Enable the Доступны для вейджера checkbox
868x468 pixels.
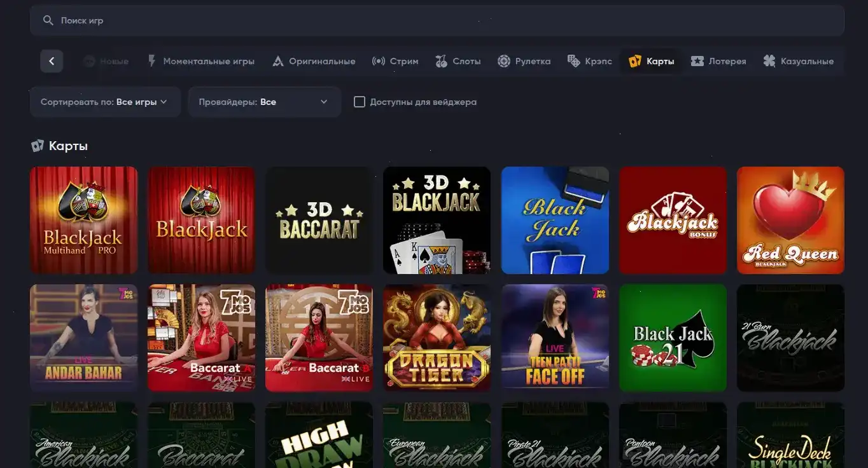360,101
